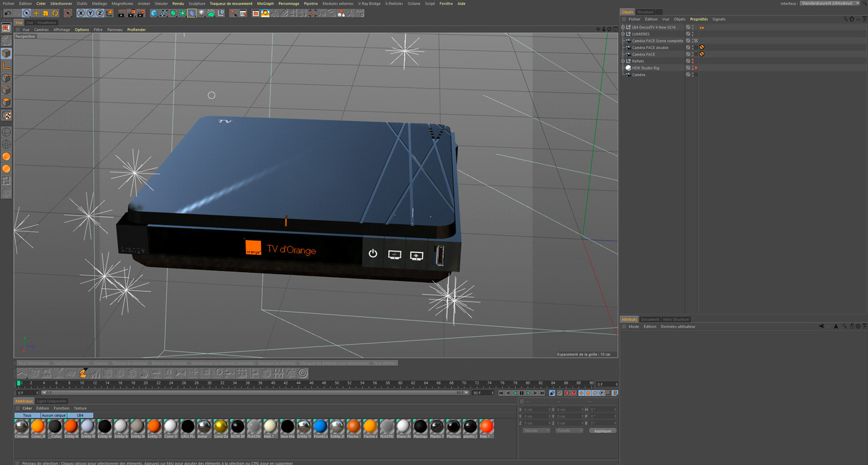The width and height of the screenshot is (868, 465).
Task: Open the Rendu menu
Action: point(178,4)
